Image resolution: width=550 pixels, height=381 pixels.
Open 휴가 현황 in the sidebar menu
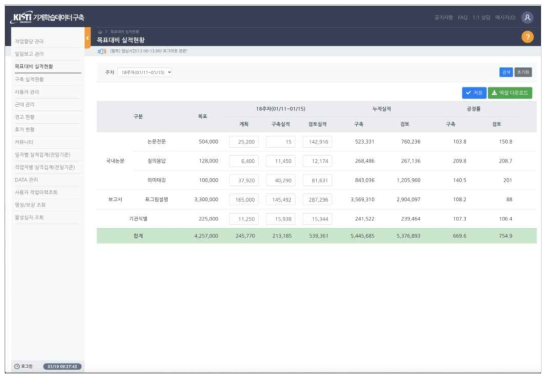pos(25,129)
